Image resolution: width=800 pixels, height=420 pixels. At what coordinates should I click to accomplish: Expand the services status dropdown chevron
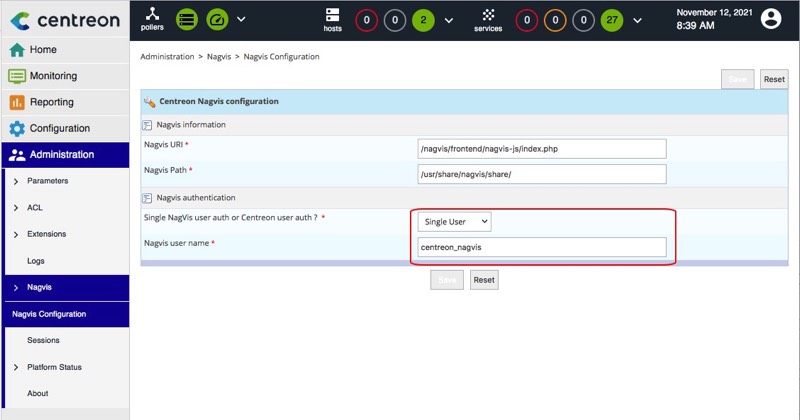coord(637,20)
